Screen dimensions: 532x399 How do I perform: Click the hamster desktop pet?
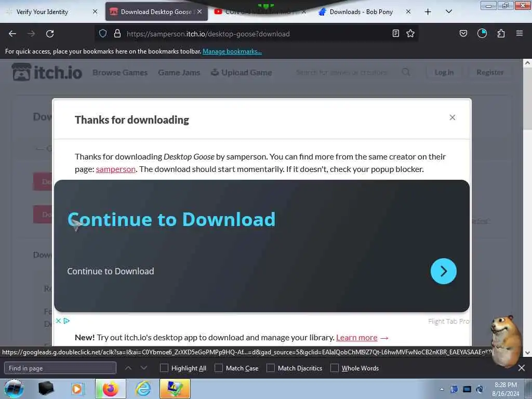506,341
